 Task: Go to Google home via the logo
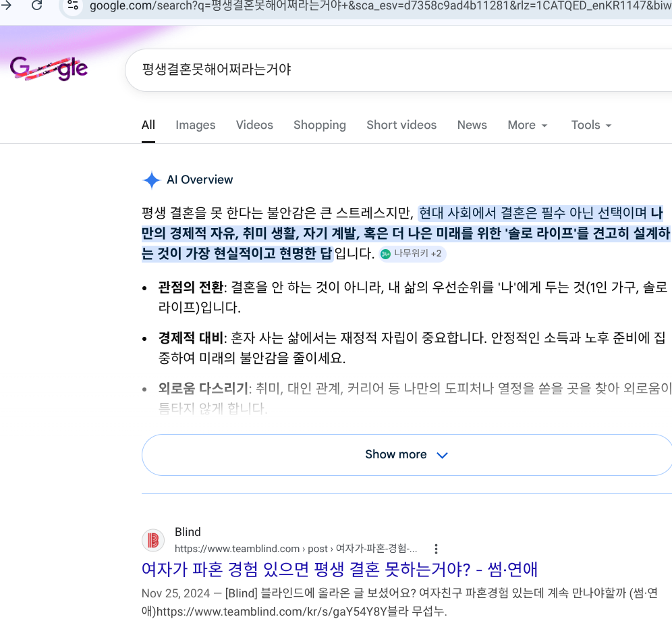tap(49, 69)
